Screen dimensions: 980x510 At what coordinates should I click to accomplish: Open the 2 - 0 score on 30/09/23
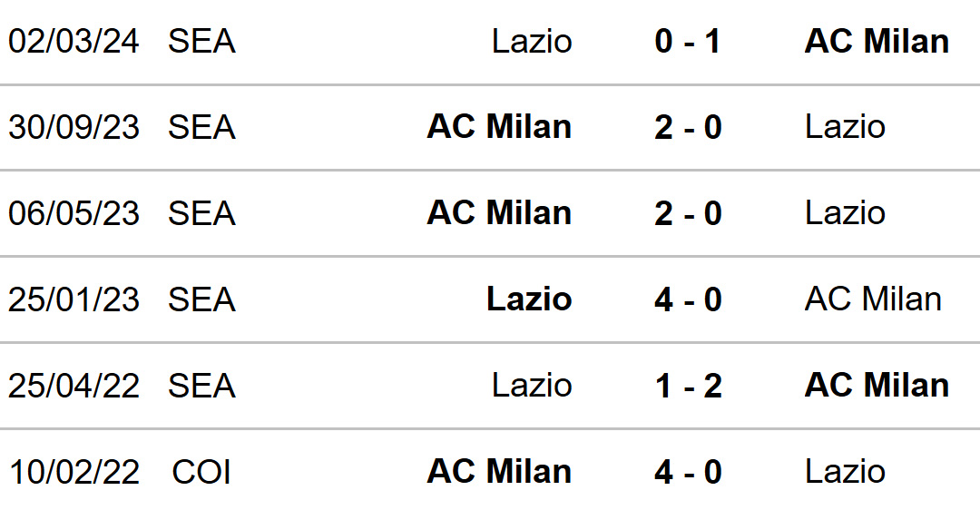[x=688, y=127]
